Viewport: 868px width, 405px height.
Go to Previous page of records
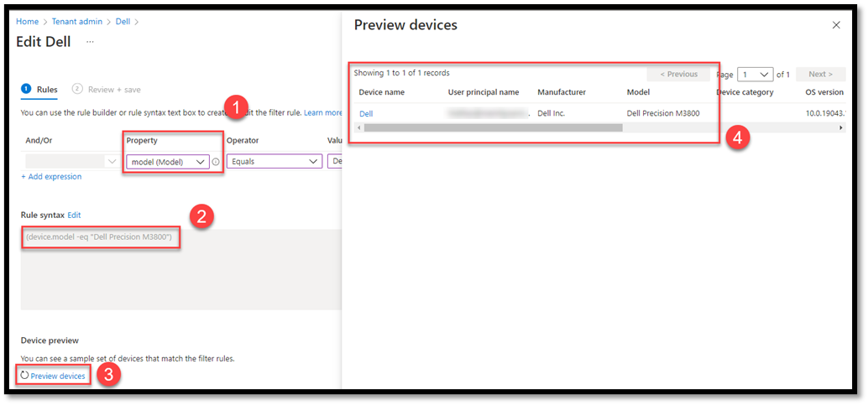pos(678,74)
